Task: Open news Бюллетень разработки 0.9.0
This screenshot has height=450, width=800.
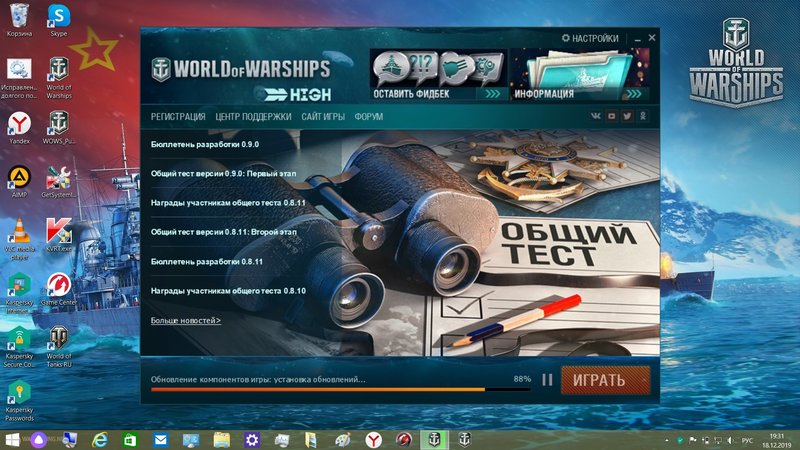Action: click(205, 144)
